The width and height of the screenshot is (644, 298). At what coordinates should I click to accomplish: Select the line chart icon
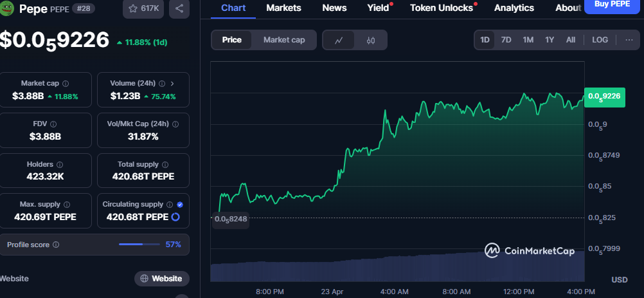(339, 40)
